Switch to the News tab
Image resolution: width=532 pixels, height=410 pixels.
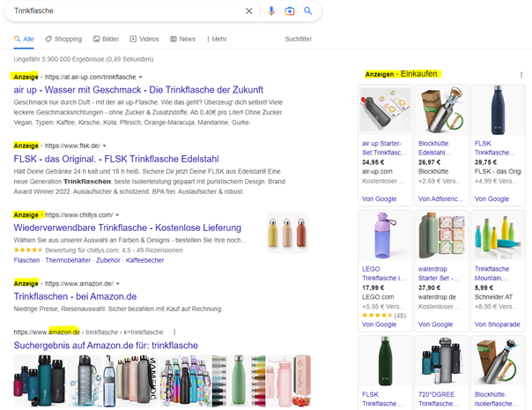coord(182,39)
